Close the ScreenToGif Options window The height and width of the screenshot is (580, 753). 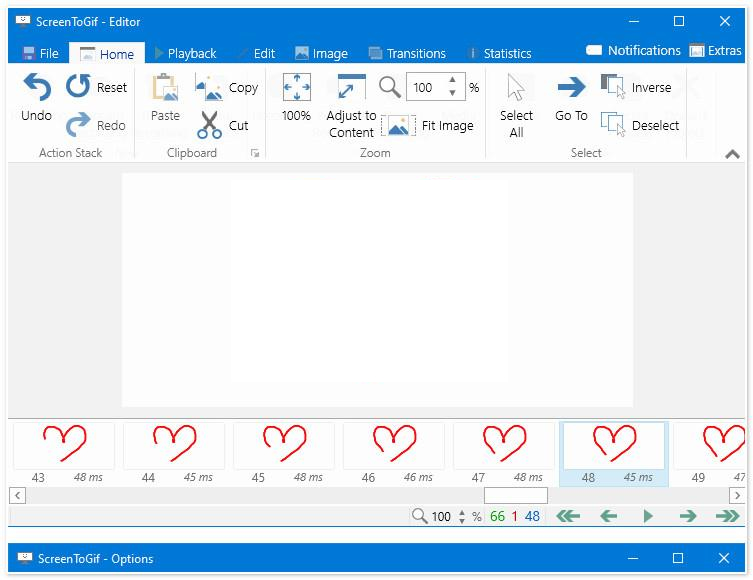pos(724,558)
